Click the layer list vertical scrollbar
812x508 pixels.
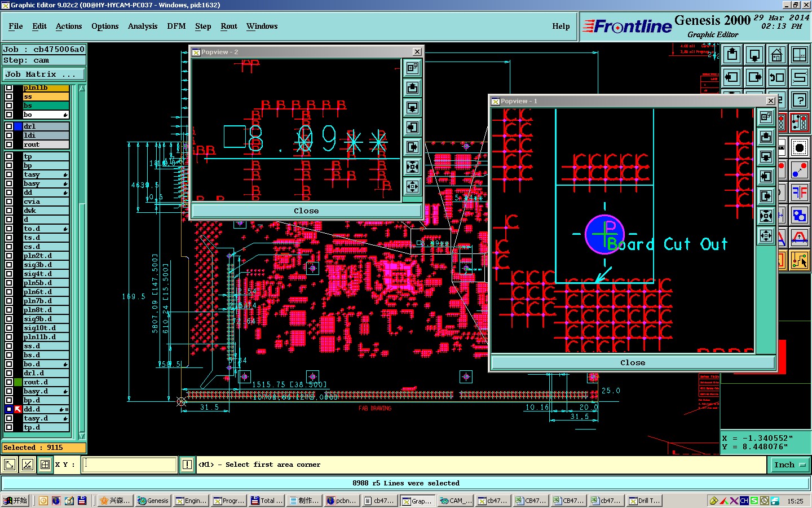(x=82, y=262)
